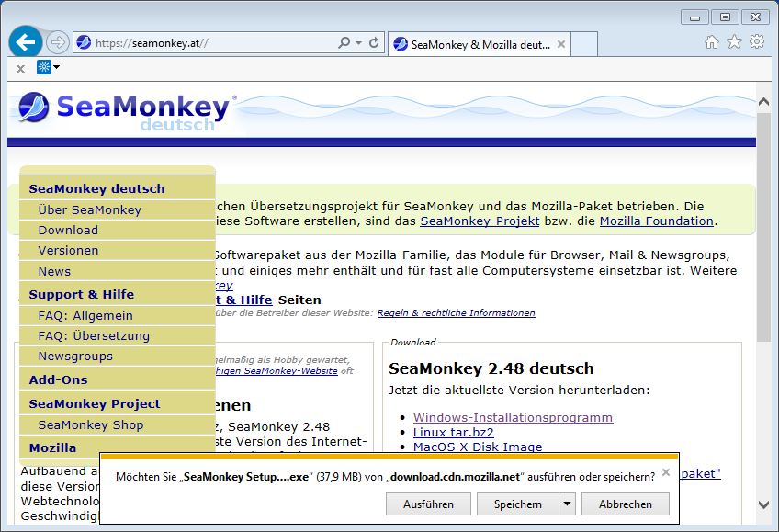Click the Abbrechen button
Viewport: 779px width, 532px height.
(625, 504)
